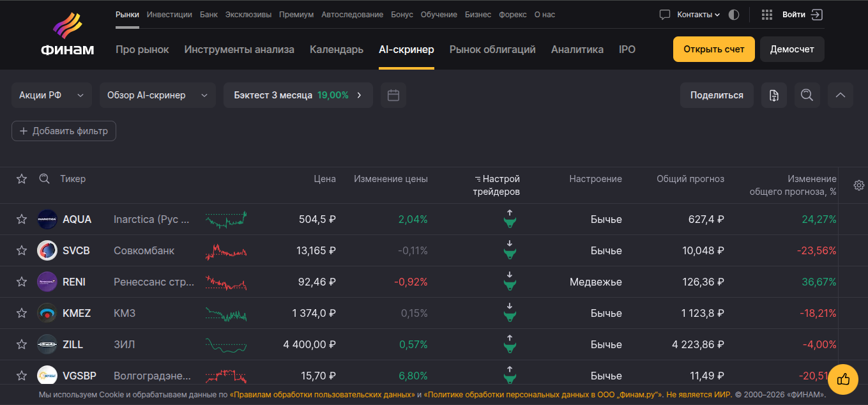Switch to the Календарь tab
The width and height of the screenshot is (868, 405).
(337, 49)
